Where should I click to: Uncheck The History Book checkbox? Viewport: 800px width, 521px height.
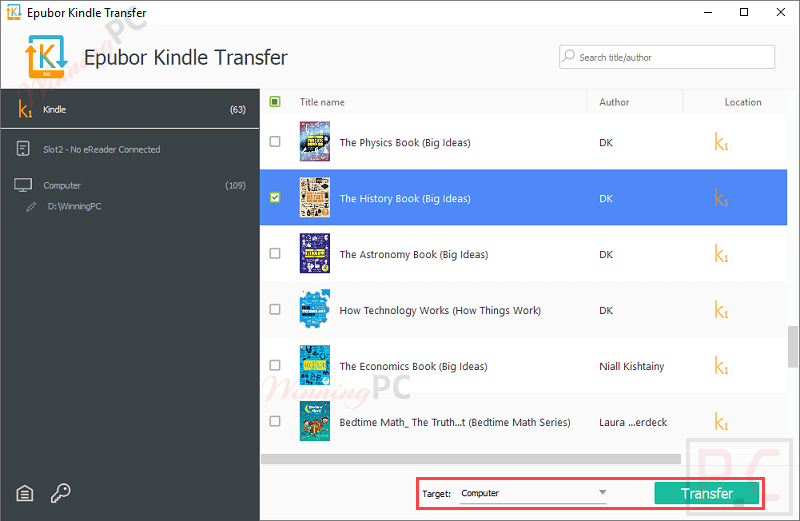pyautogui.click(x=275, y=197)
